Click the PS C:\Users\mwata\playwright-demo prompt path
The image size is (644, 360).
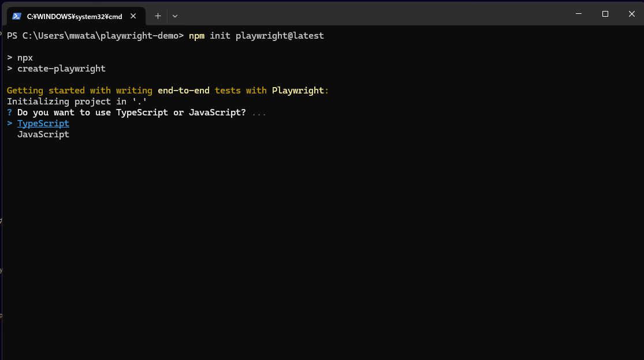(x=95, y=36)
